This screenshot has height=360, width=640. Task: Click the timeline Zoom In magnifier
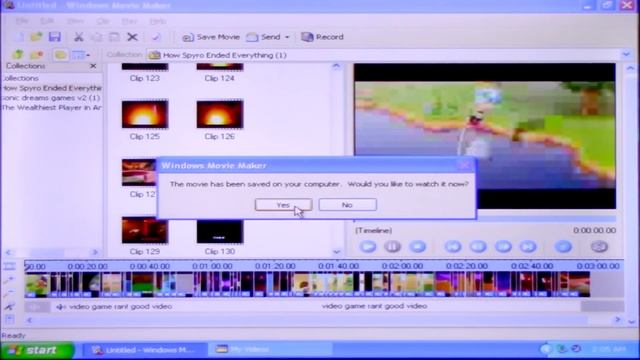(x=10, y=280)
